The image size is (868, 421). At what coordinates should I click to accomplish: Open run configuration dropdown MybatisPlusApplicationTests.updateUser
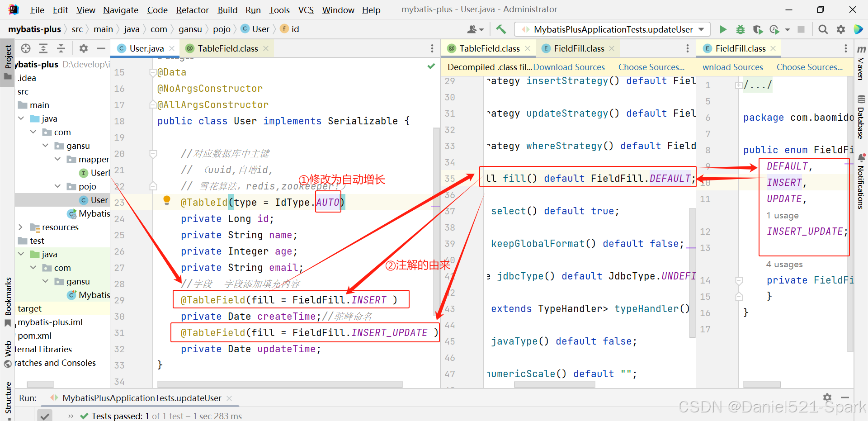tap(613, 29)
